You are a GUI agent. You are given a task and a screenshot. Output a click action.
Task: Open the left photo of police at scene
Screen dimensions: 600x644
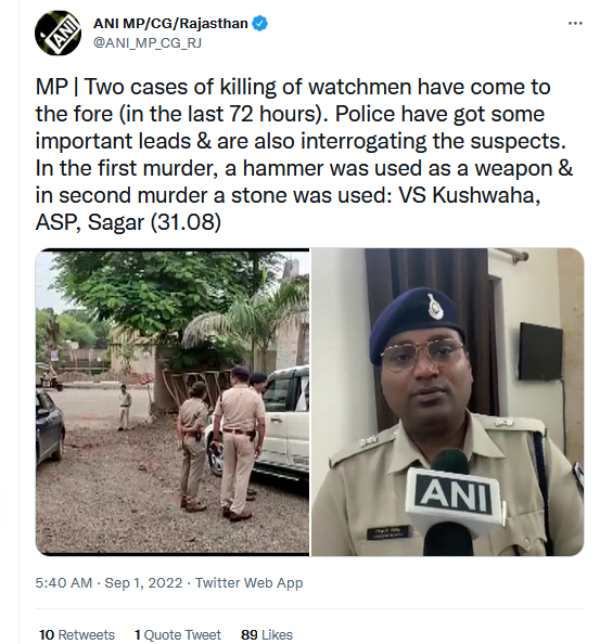172,402
